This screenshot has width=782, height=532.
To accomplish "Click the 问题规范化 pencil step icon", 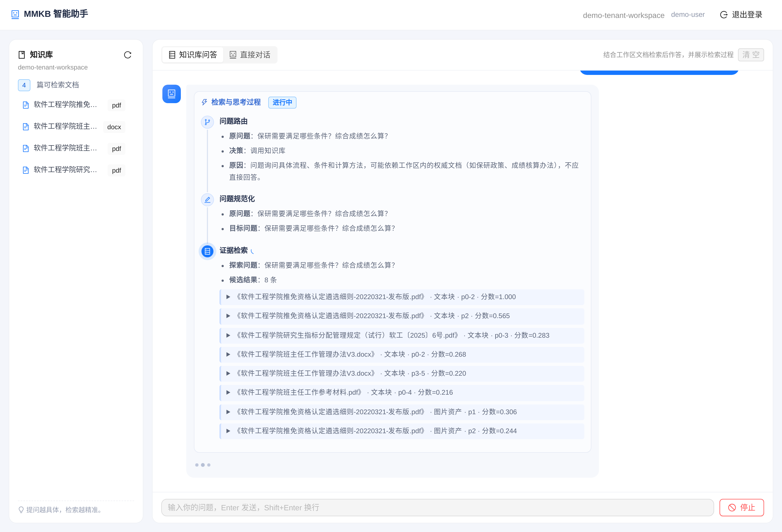I will (x=207, y=199).
